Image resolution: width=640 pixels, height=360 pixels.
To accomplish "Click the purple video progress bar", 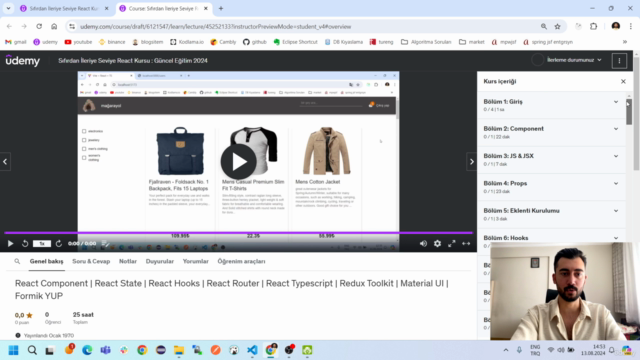I will tap(238, 233).
